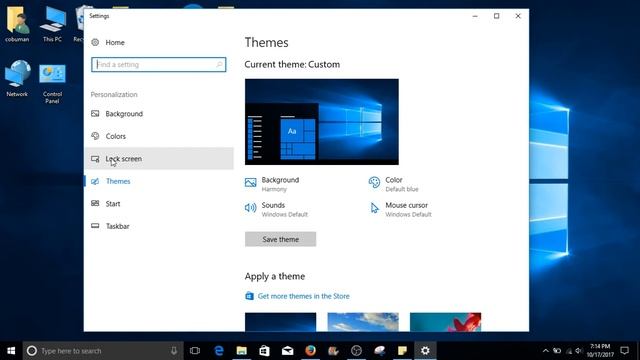Open the Mail app from the taskbar
640x360 pixels.
(x=287, y=351)
